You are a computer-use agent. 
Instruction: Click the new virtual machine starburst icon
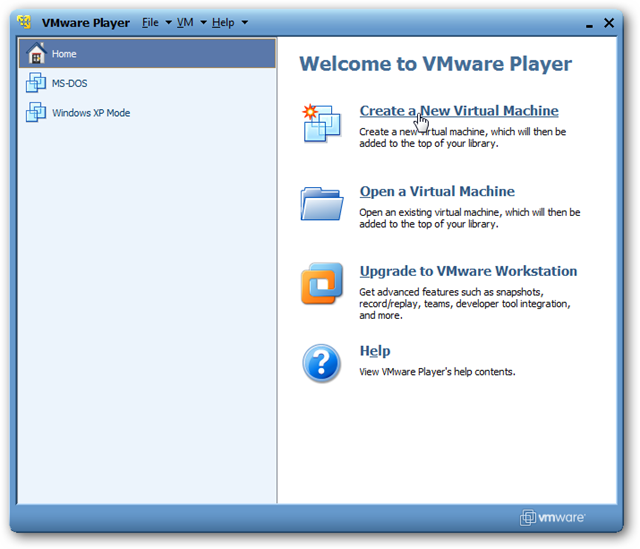[x=322, y=123]
